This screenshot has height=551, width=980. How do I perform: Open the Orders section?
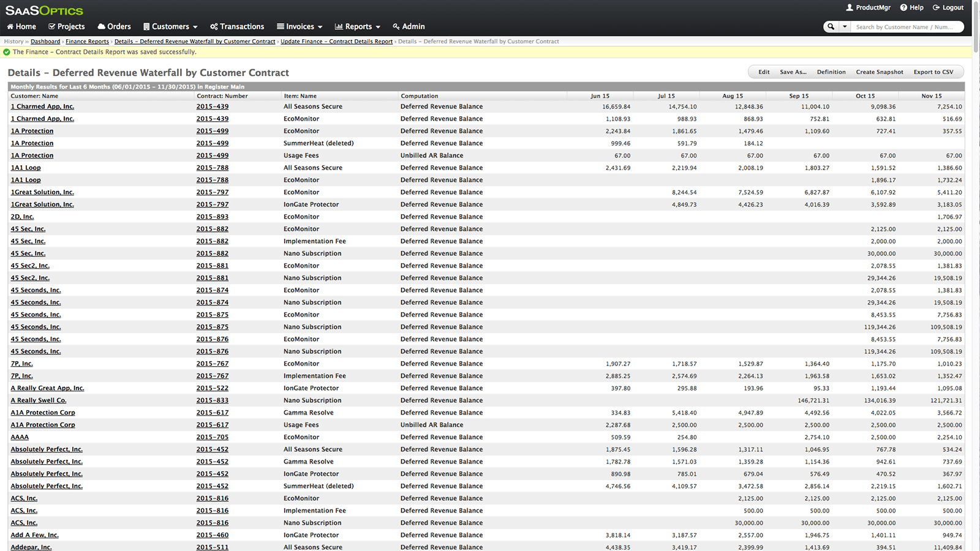coord(114,27)
